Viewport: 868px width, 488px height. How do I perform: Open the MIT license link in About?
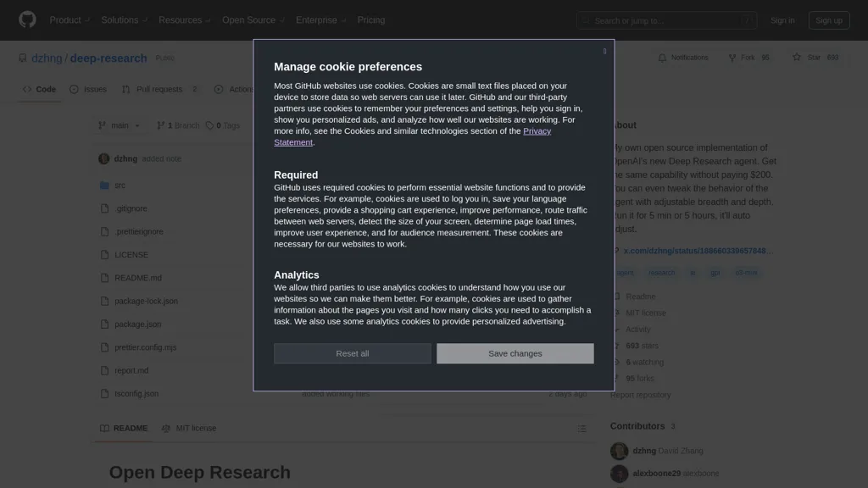645,313
